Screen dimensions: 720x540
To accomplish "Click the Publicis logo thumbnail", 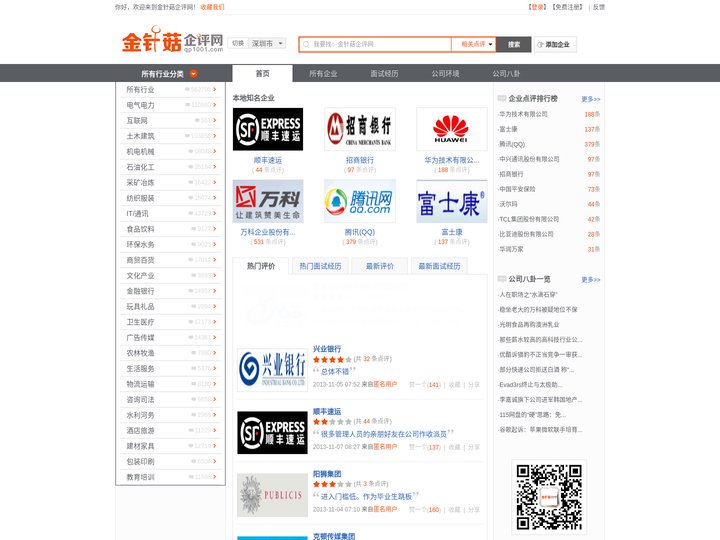I will pyautogui.click(x=272, y=495).
